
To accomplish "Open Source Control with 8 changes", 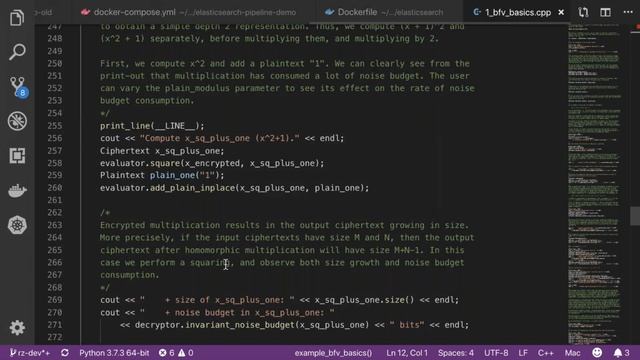I will [18, 87].
